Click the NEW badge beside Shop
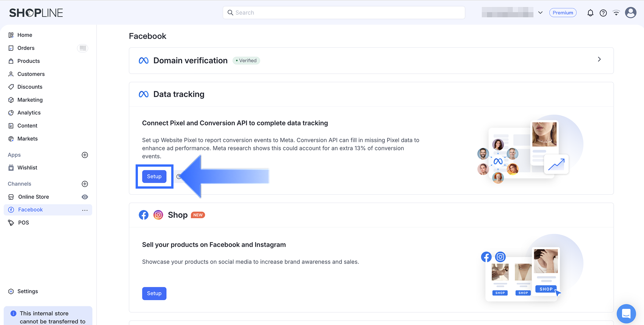Image resolution: width=644 pixels, height=325 pixels. pos(198,215)
